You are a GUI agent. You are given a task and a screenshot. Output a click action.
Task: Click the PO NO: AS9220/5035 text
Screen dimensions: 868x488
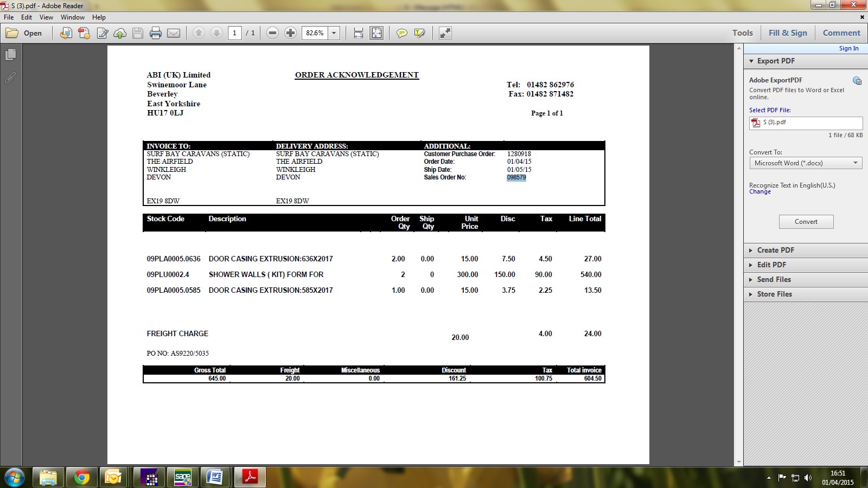coord(177,354)
